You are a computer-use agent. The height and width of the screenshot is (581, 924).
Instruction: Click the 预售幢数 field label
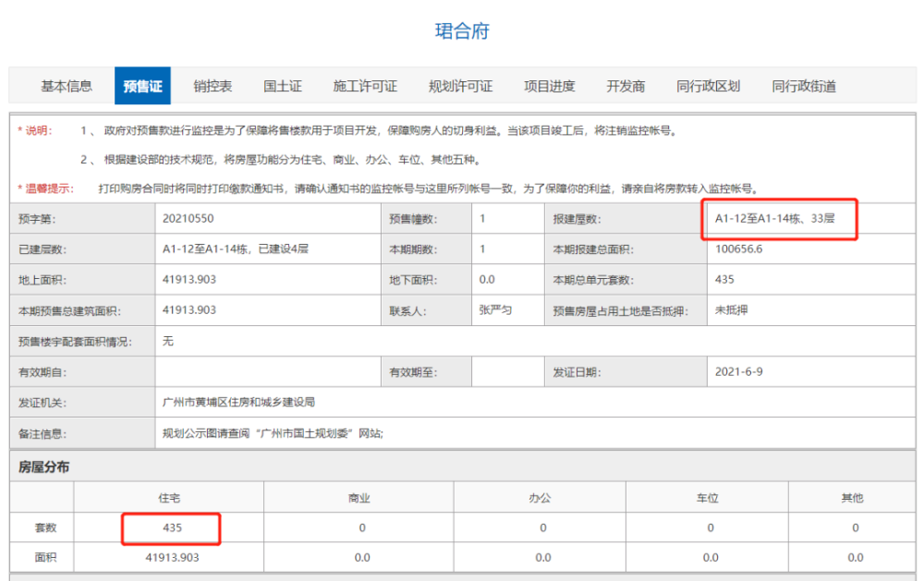412,219
